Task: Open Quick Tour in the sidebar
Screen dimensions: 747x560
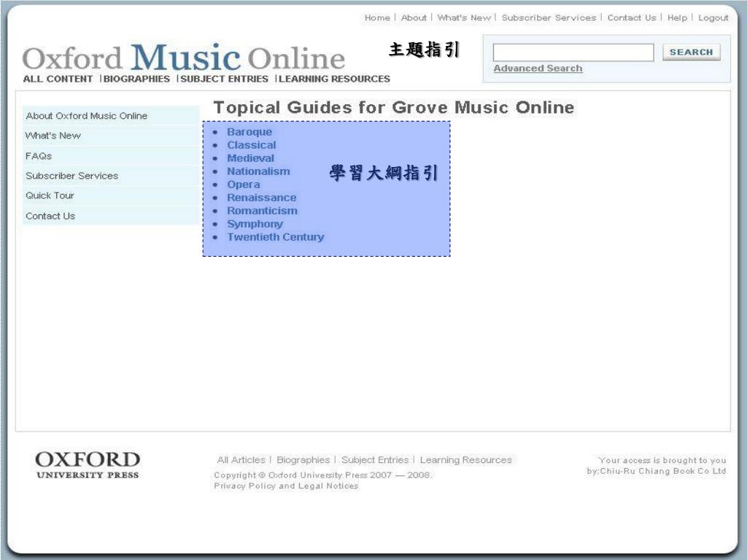Action: [111, 195]
